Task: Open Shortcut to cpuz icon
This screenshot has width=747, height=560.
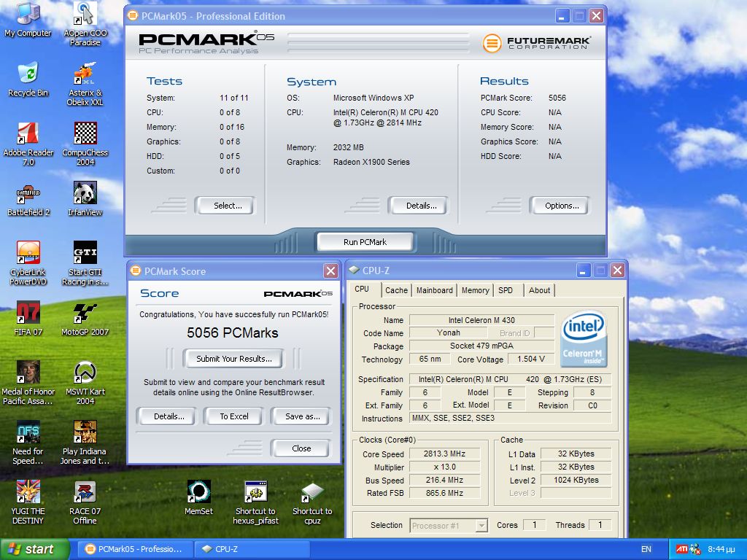Action: [312, 502]
